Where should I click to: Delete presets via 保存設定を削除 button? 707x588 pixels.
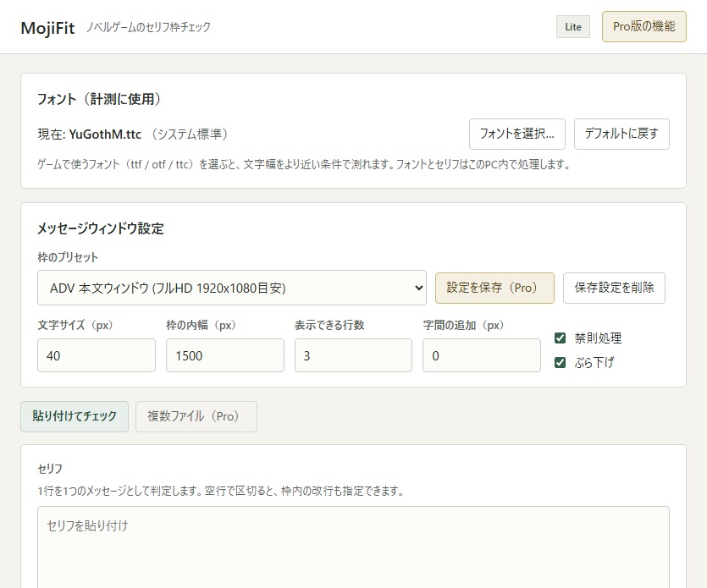(614, 288)
